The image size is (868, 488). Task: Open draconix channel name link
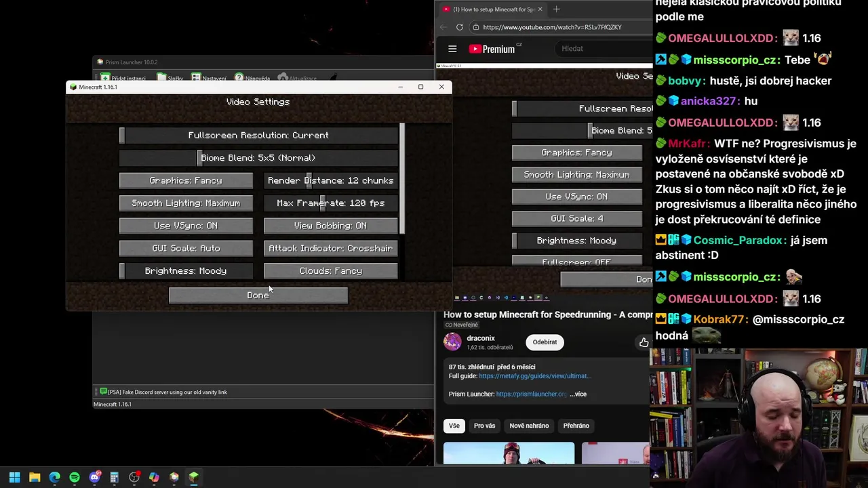click(481, 338)
